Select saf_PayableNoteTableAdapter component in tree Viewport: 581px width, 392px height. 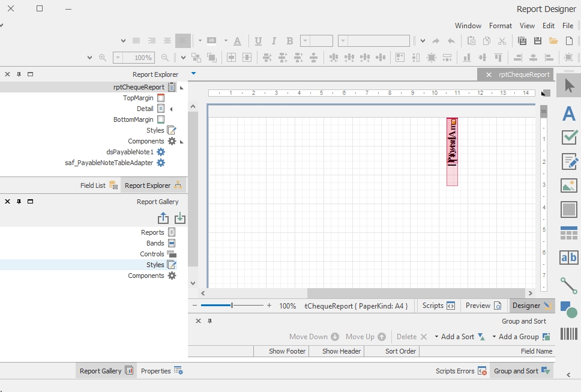click(109, 163)
